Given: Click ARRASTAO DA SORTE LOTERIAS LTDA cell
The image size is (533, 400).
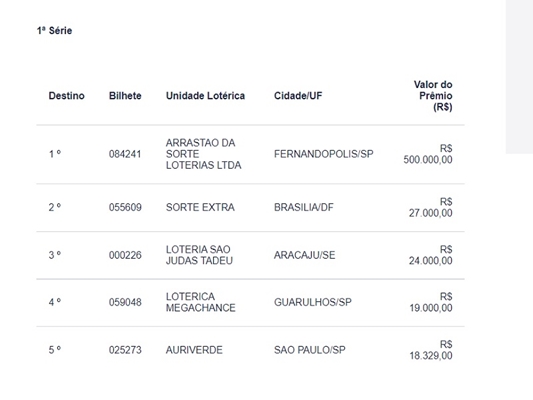Looking at the screenshot, I should (204, 154).
